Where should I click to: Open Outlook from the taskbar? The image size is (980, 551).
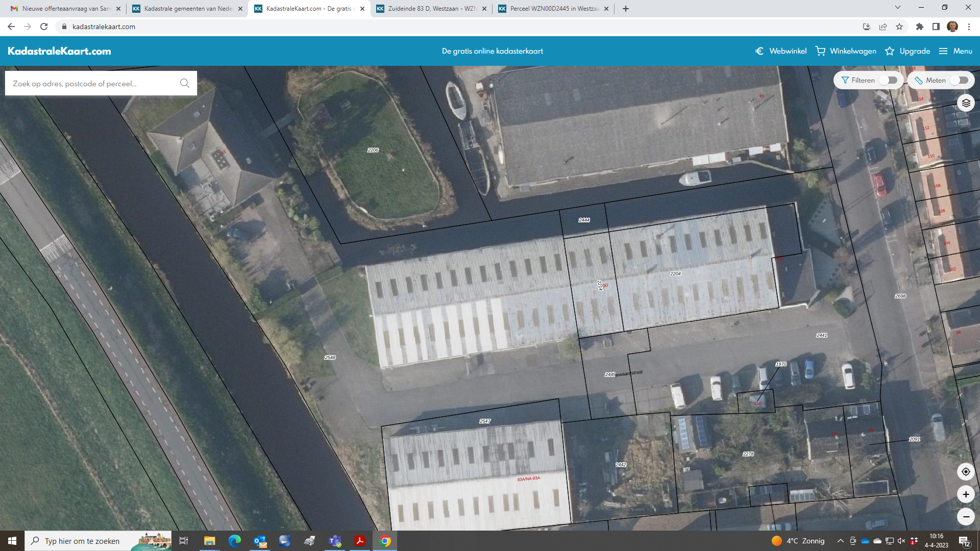point(260,541)
